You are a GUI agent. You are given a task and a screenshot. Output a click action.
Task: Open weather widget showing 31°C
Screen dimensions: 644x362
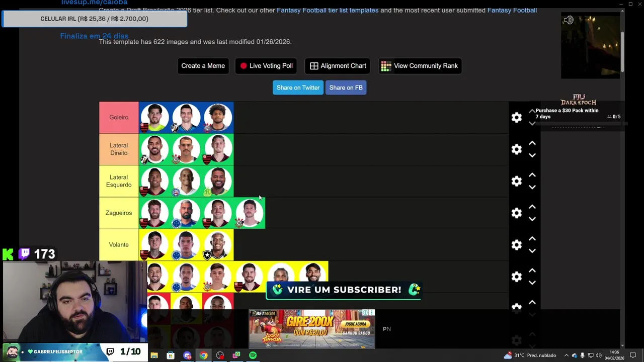pos(529,355)
